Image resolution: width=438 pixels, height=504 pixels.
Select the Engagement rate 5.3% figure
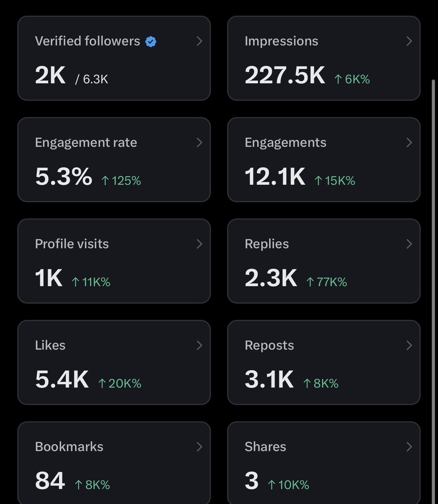(63, 177)
